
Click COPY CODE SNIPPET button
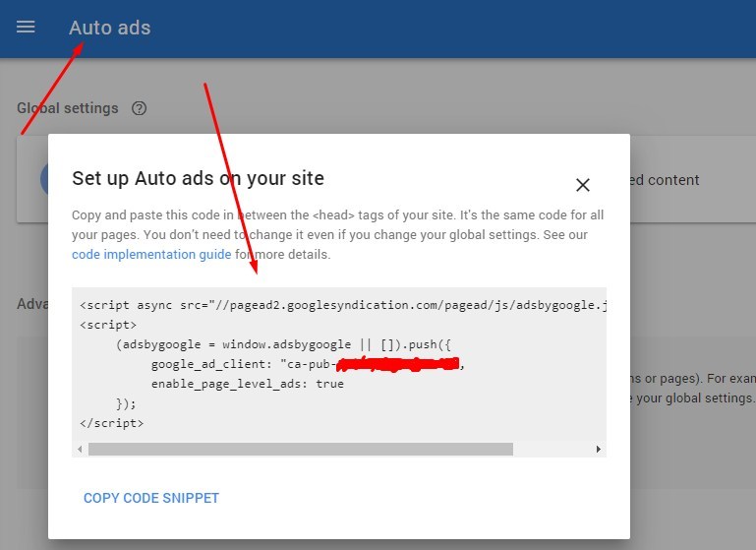point(151,498)
